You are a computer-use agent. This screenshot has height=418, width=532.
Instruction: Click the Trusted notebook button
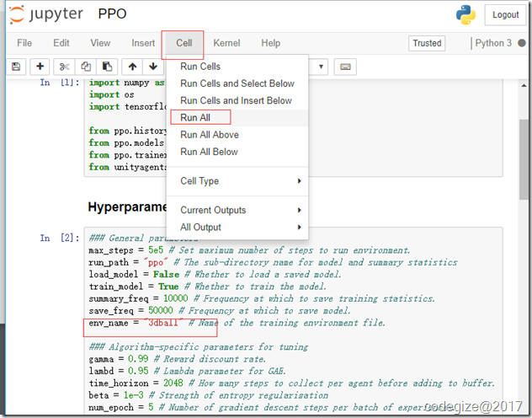pyautogui.click(x=427, y=43)
